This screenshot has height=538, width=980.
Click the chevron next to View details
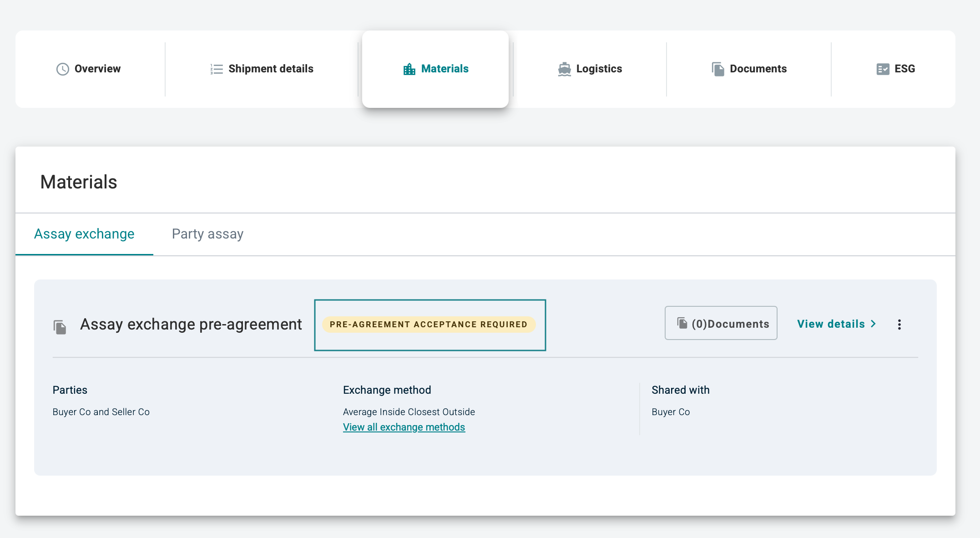(x=874, y=324)
